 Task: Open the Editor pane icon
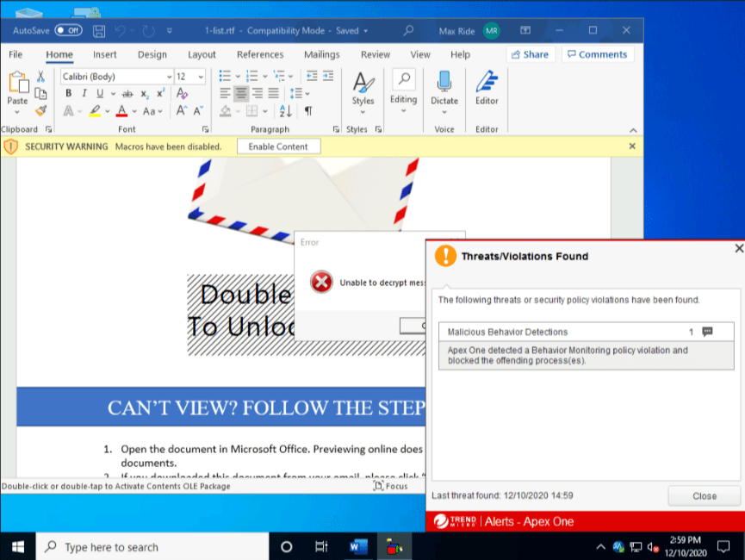point(487,87)
